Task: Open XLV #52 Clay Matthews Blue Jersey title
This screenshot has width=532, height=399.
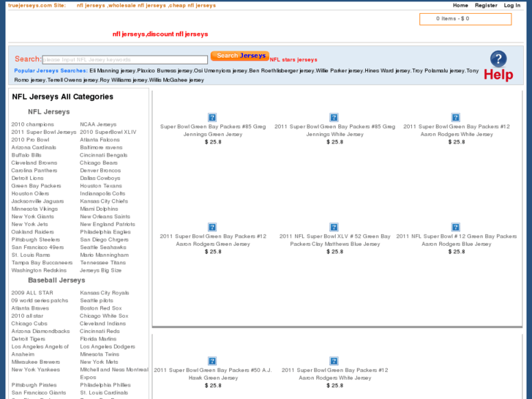Action: 334,240
